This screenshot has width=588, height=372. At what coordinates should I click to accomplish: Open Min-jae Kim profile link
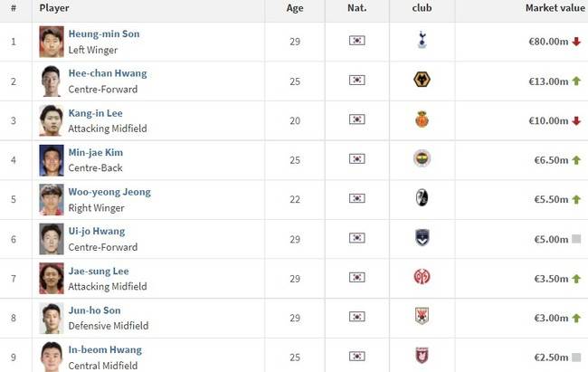[x=96, y=152]
